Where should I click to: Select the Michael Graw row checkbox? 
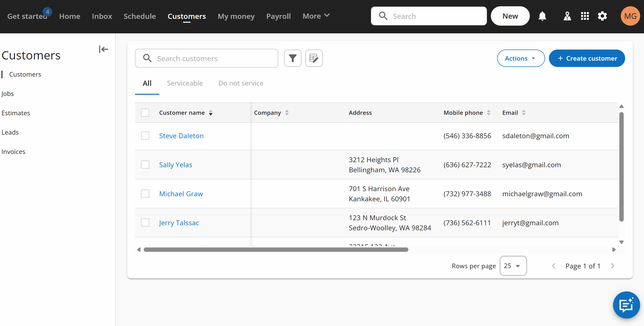point(145,194)
